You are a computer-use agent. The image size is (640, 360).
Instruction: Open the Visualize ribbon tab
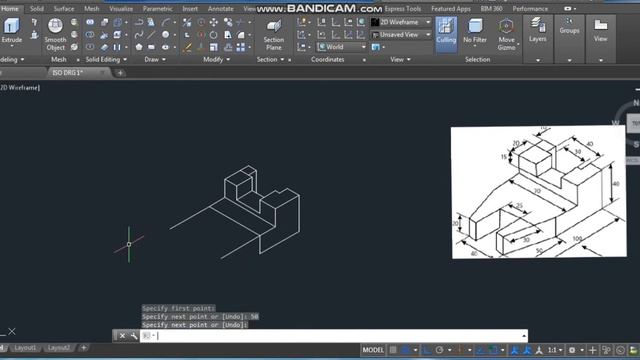(x=121, y=9)
